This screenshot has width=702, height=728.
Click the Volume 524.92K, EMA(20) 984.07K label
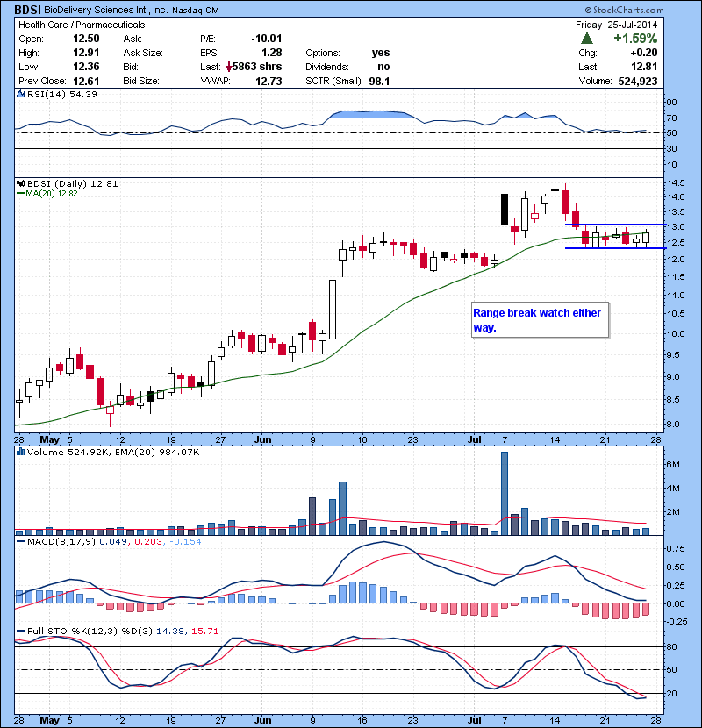[113, 452]
